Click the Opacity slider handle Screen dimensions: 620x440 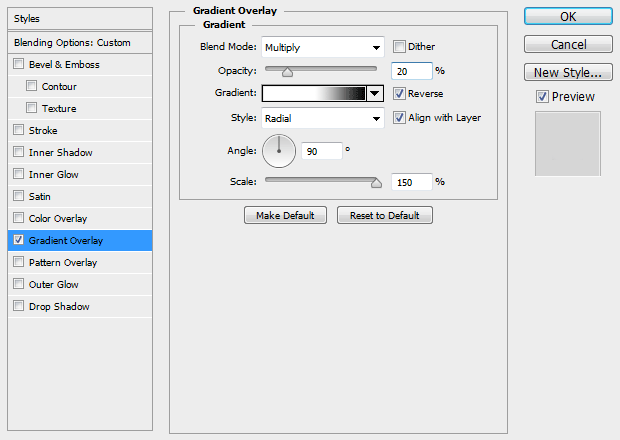coord(288,72)
